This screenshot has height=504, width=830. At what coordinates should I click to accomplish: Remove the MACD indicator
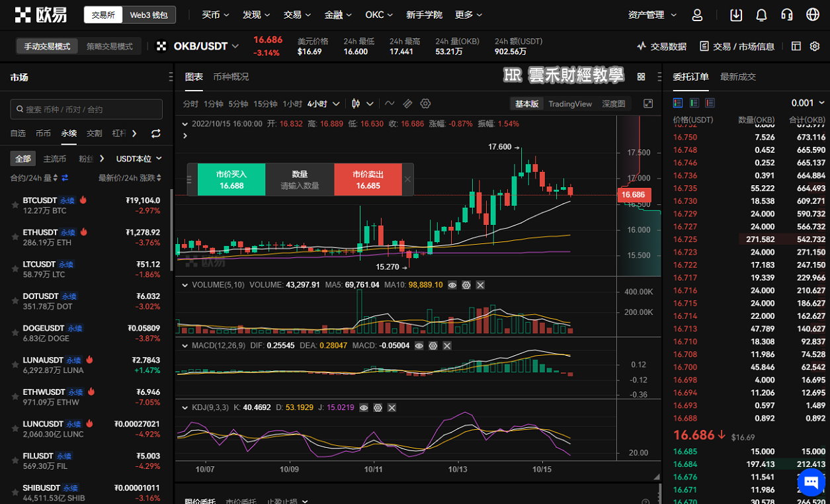pos(447,345)
